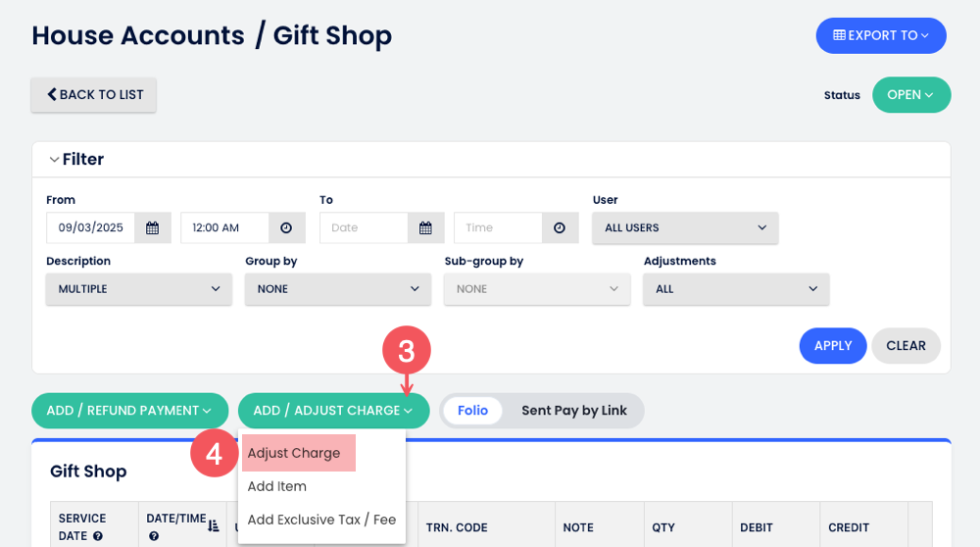The image size is (980, 547).
Task: Click the To time clock icon
Action: coord(560,227)
